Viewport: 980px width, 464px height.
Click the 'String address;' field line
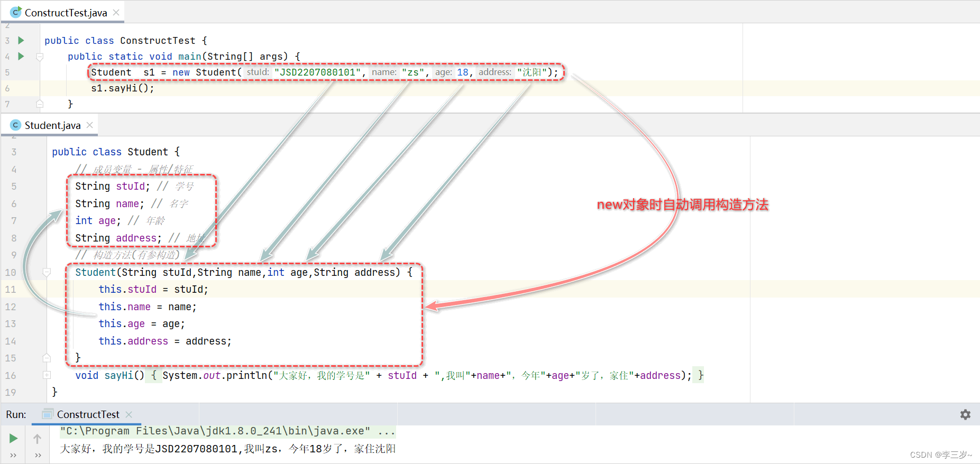click(118, 238)
